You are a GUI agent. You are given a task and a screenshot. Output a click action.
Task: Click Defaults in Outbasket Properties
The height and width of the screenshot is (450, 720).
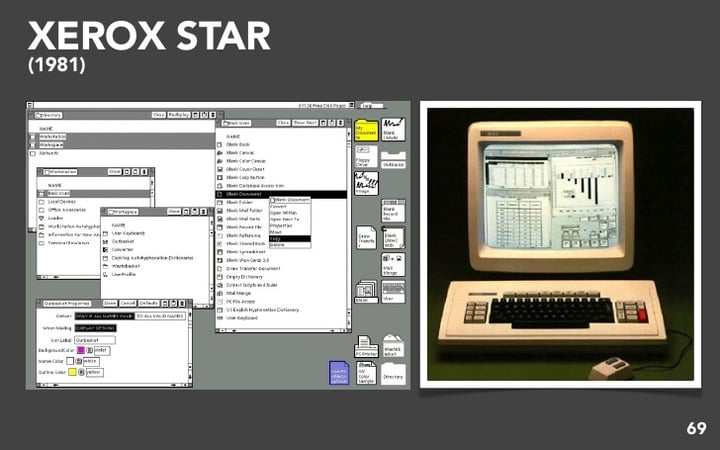[x=148, y=304]
